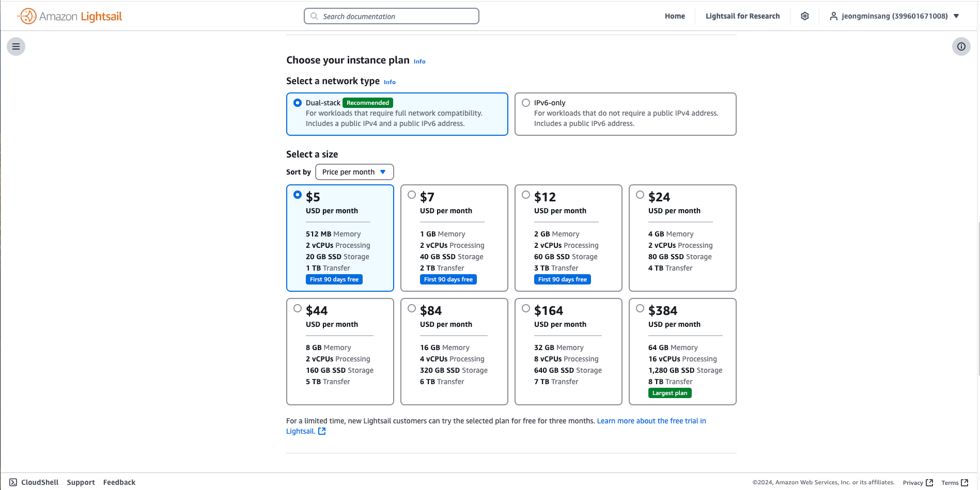Click the CloudShell terminal icon
The width and height of the screenshot is (980, 490).
(13, 482)
